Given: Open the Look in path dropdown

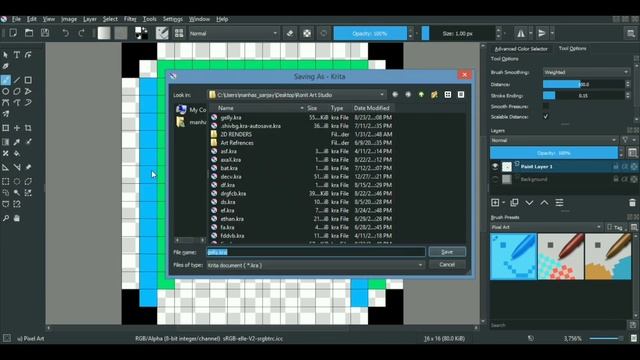Looking at the screenshot, I should pos(296,95).
